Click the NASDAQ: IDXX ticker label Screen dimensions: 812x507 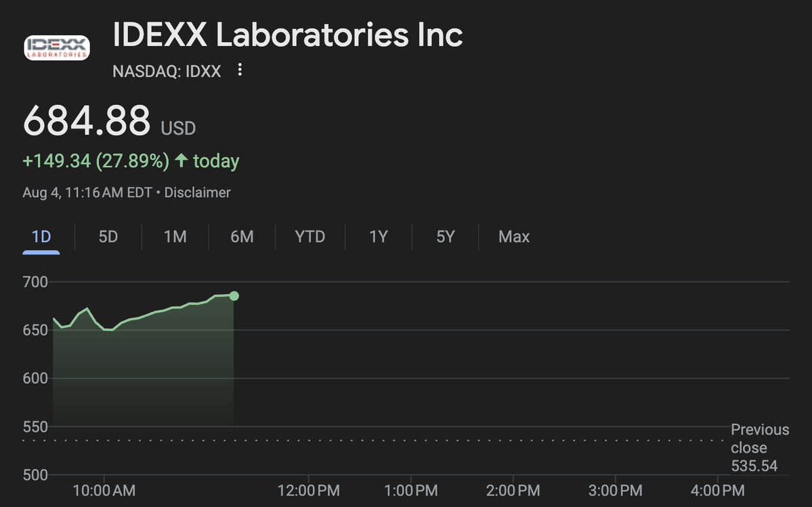click(x=167, y=71)
